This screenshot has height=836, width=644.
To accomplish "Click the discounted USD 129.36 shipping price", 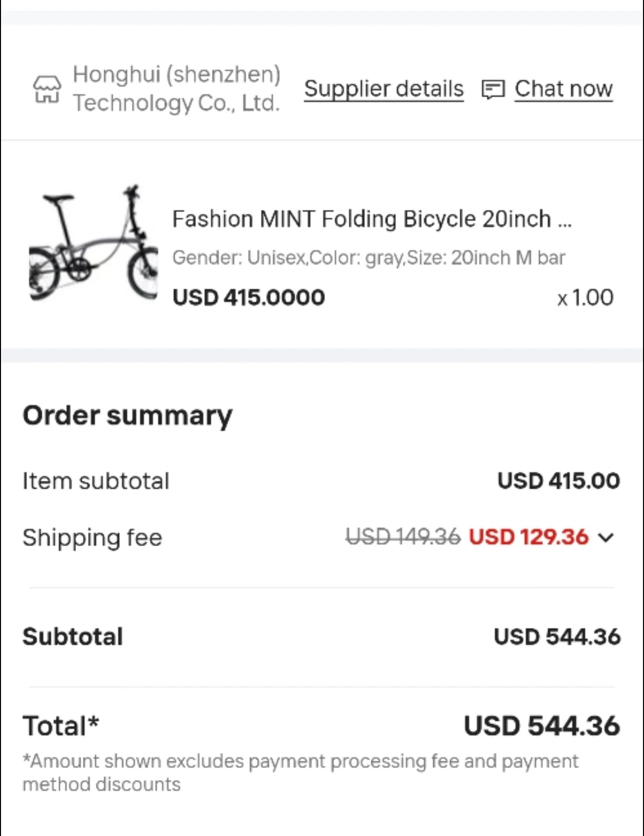I will point(529,537).
